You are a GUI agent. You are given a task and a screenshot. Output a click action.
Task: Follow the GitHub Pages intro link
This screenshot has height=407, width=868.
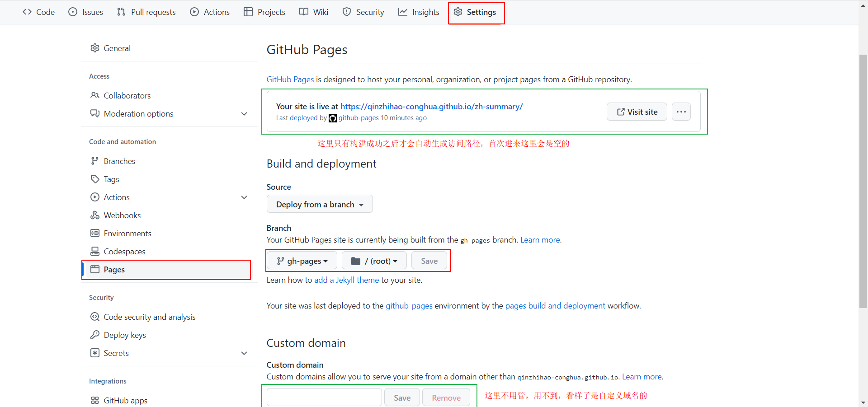290,80
